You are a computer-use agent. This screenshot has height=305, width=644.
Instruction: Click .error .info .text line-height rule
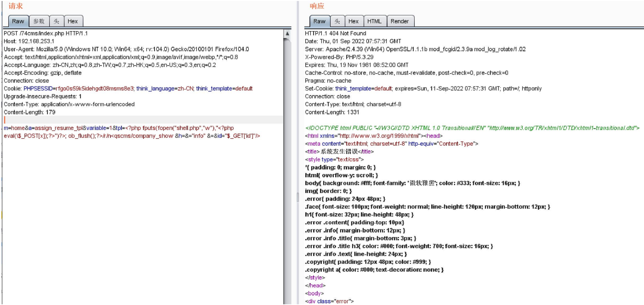tap(356, 254)
